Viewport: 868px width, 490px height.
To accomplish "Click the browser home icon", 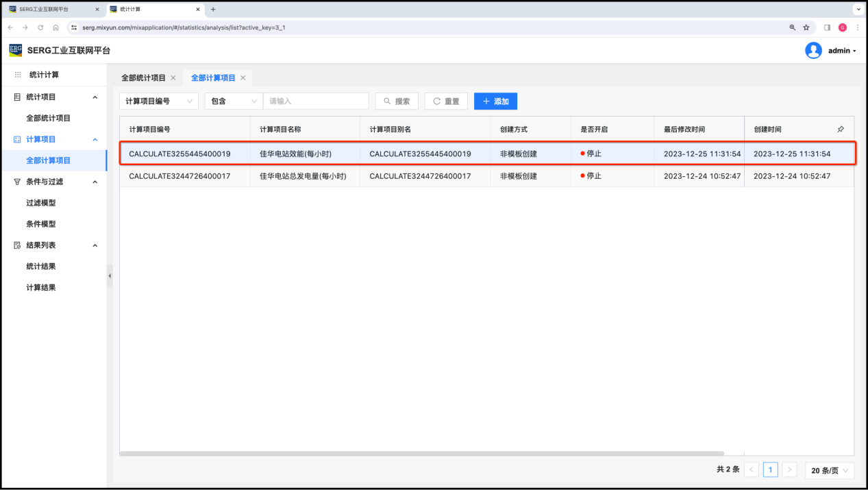I will pyautogui.click(x=56, y=27).
